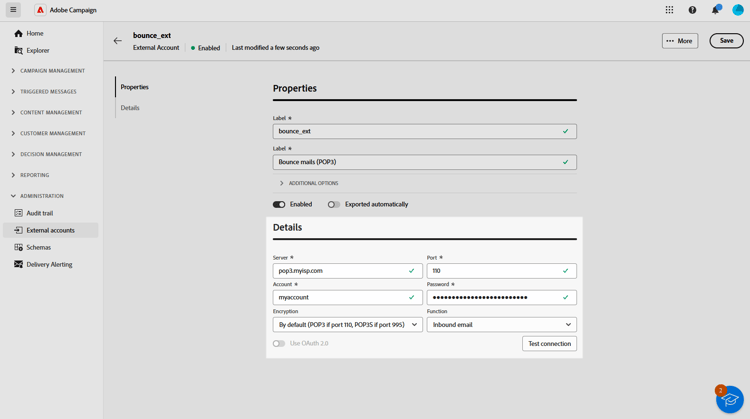Click the back arrow beside bounce_ext
This screenshot has width=750, height=419.
pyautogui.click(x=118, y=41)
